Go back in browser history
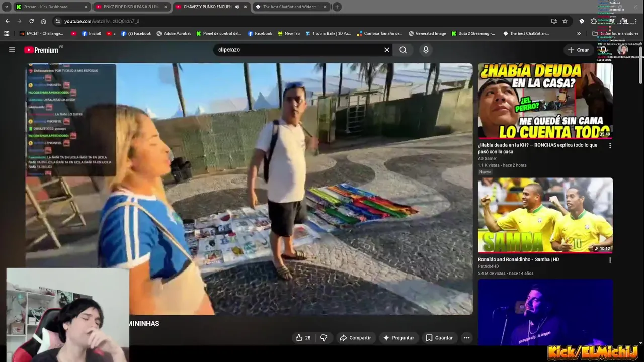The height and width of the screenshot is (362, 644). (x=7, y=21)
